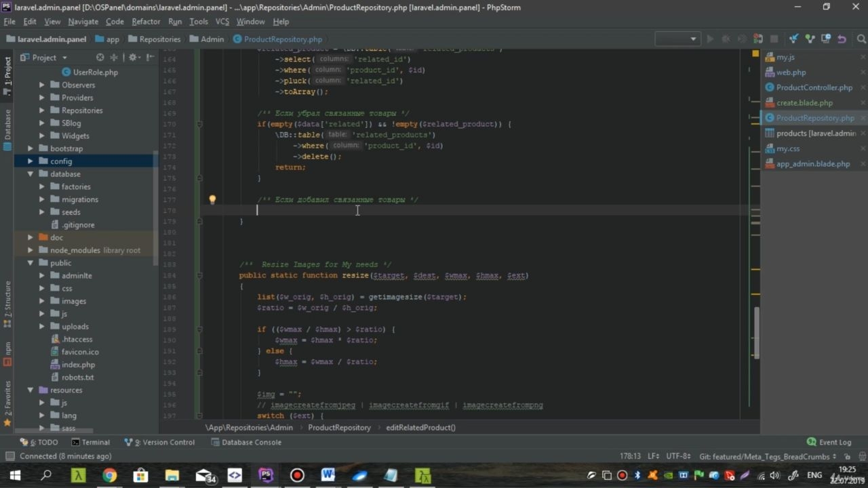Expand the config folder
Screen dimensions: 868x488
pos(31,161)
